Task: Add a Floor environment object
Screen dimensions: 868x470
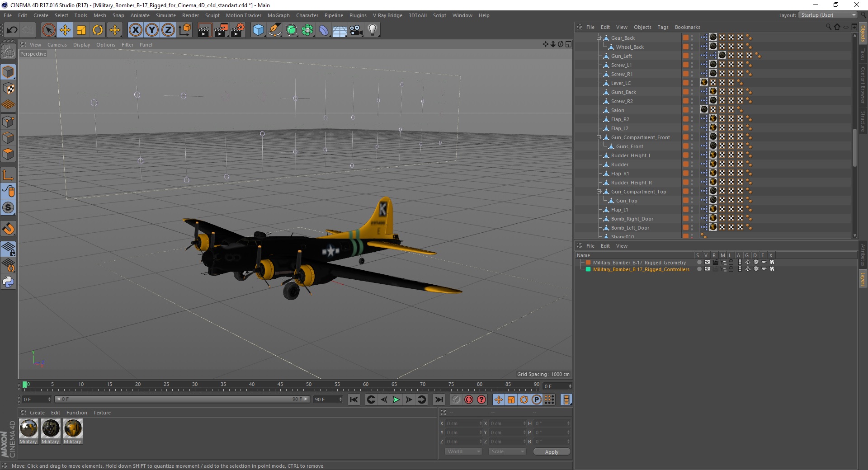Action: click(x=340, y=30)
